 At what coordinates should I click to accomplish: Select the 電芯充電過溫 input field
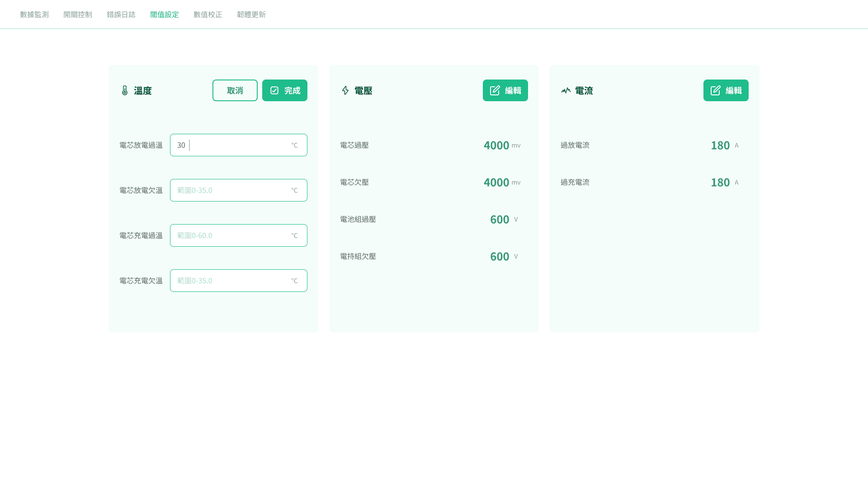[x=238, y=235]
